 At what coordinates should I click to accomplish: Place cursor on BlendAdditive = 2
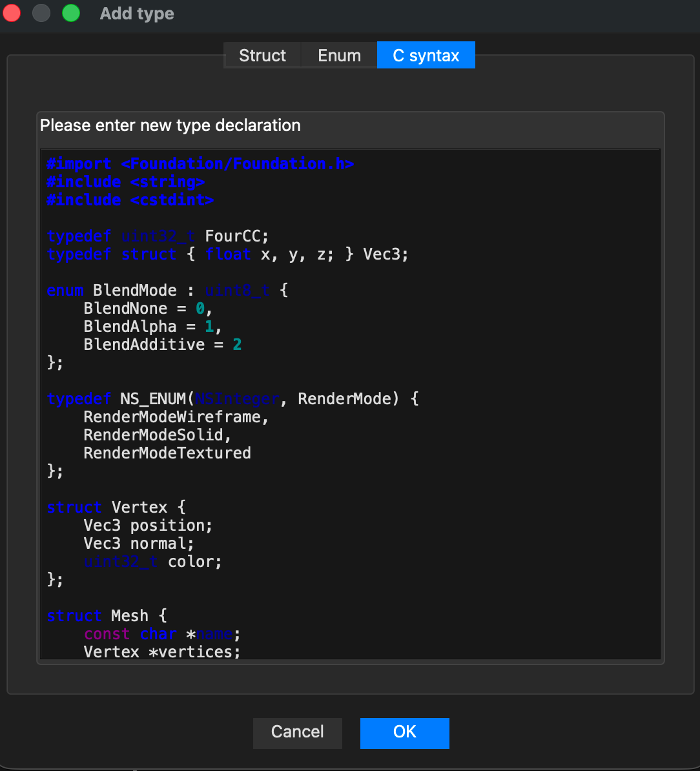162,345
